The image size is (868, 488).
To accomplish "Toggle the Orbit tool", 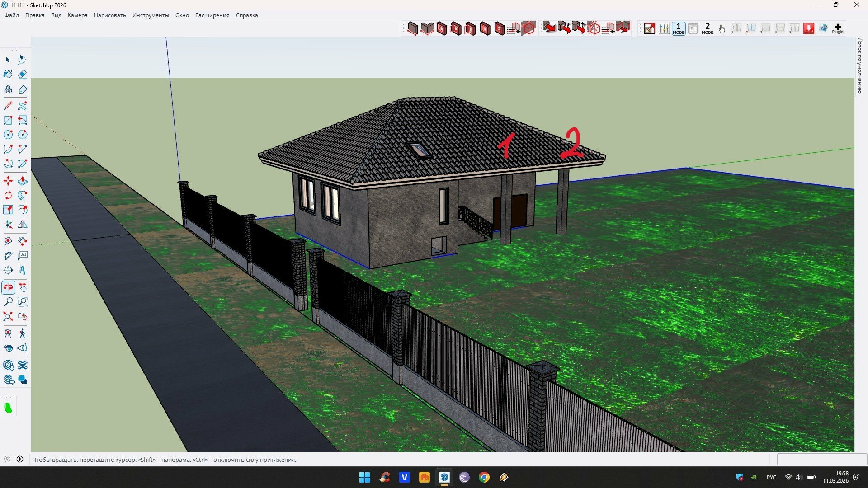I will point(8,287).
